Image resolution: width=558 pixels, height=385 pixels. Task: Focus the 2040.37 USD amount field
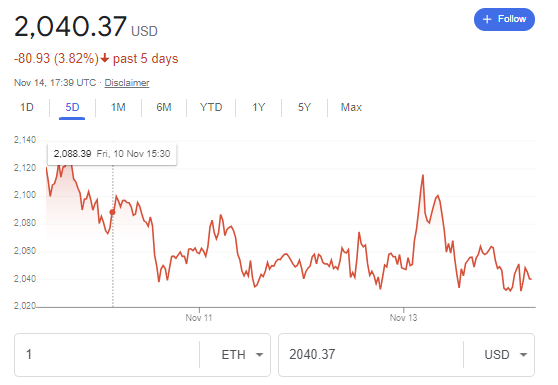pyautogui.click(x=371, y=355)
